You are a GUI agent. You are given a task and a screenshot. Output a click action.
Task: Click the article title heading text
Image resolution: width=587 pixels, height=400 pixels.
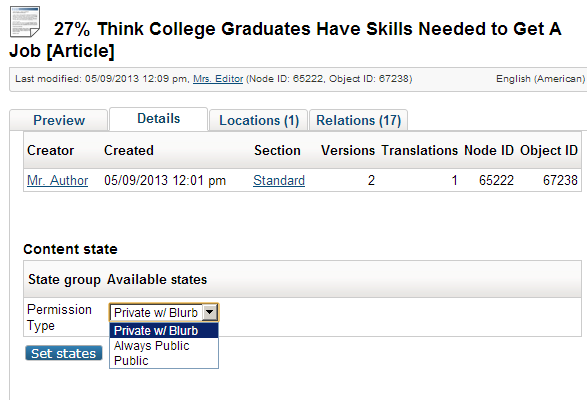[285, 40]
